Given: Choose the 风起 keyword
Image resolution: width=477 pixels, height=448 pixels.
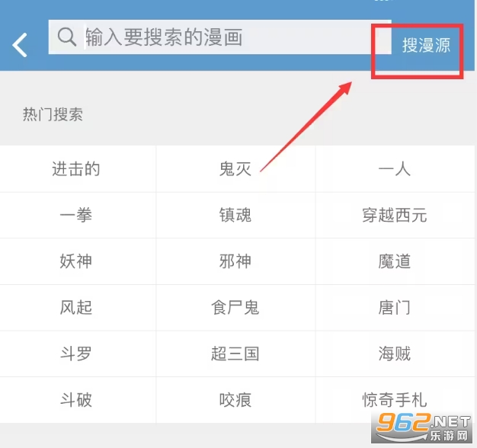Looking at the screenshot, I should point(75,308).
